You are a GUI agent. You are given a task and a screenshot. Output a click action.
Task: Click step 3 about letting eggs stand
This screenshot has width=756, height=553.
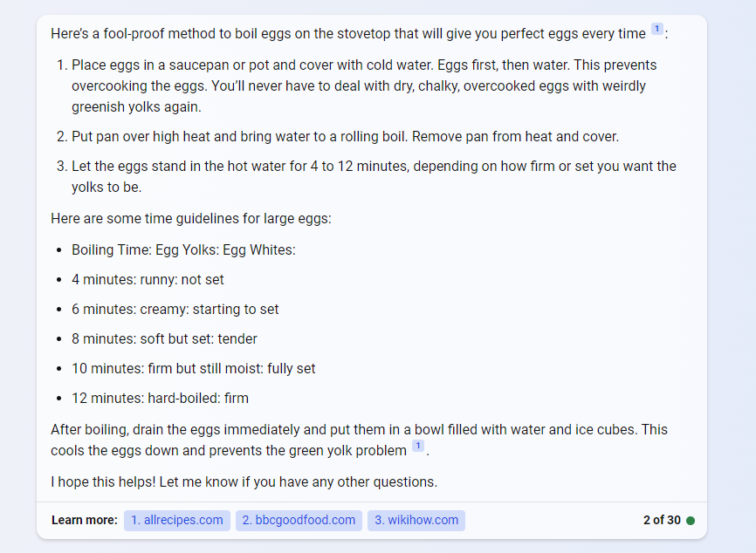(x=374, y=176)
